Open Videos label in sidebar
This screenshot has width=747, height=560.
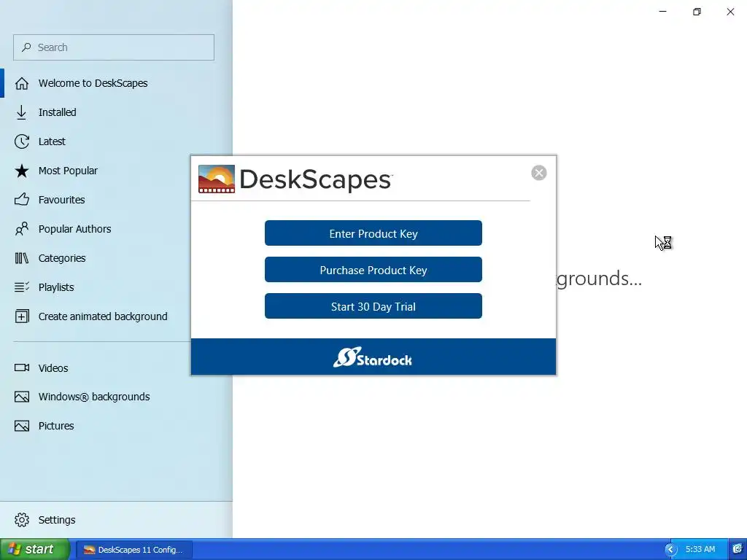click(53, 368)
